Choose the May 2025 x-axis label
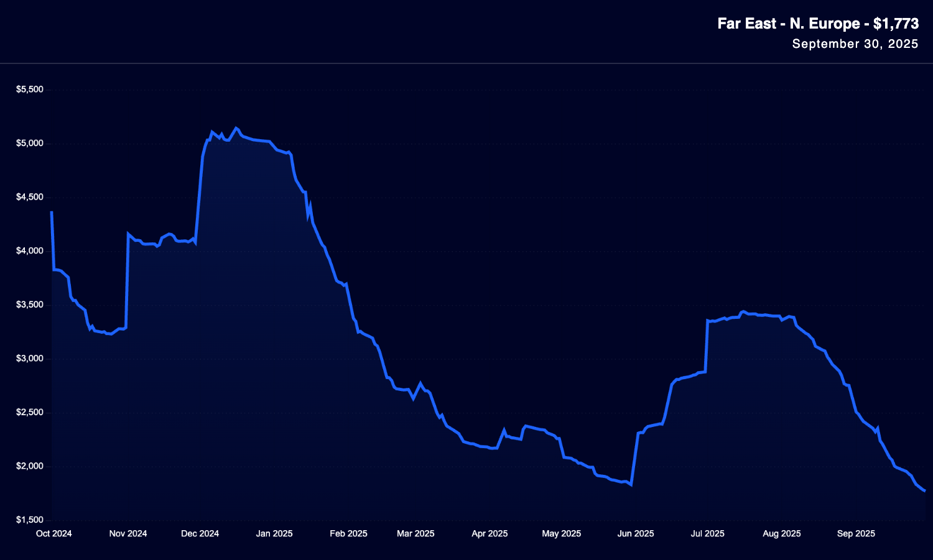933x560 pixels. click(562, 533)
